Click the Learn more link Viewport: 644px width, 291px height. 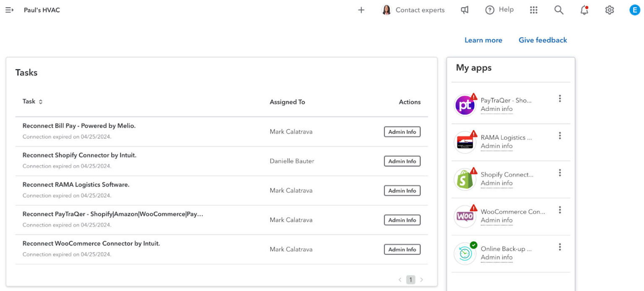click(x=483, y=40)
